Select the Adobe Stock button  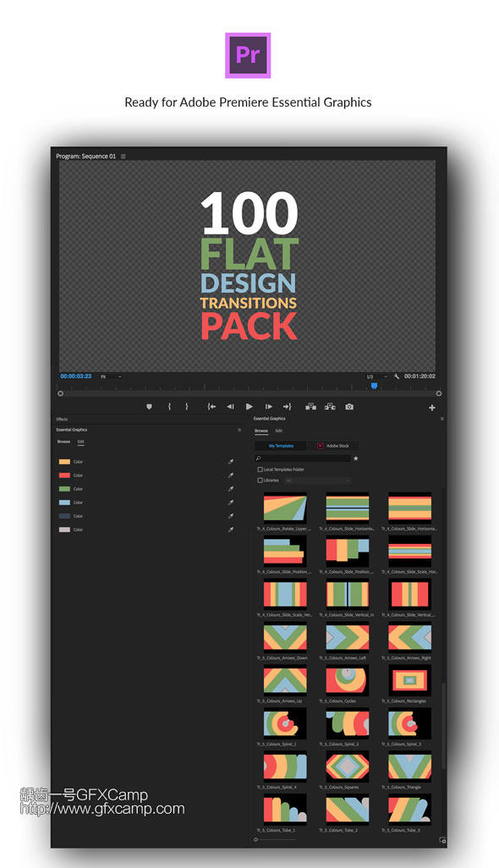tap(333, 446)
